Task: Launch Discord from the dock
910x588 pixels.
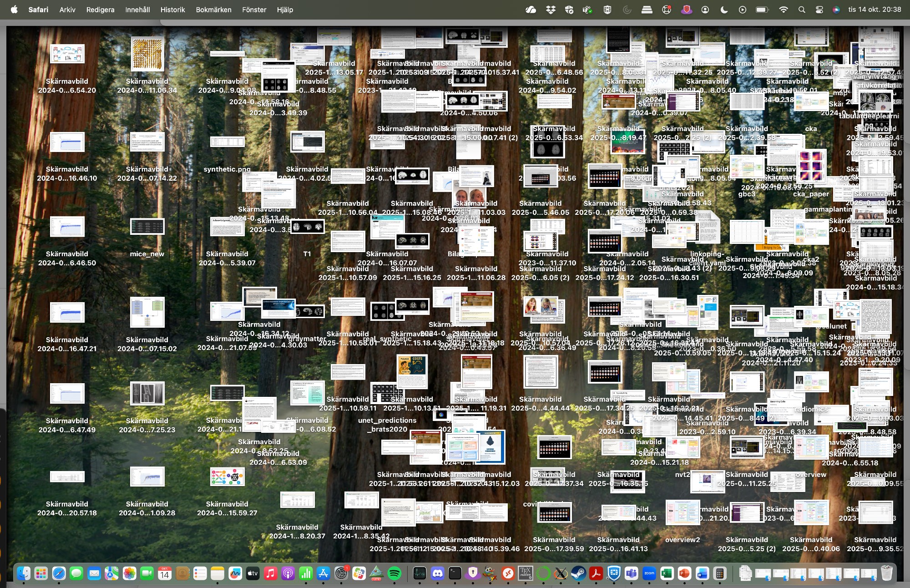Action: pyautogui.click(x=437, y=573)
